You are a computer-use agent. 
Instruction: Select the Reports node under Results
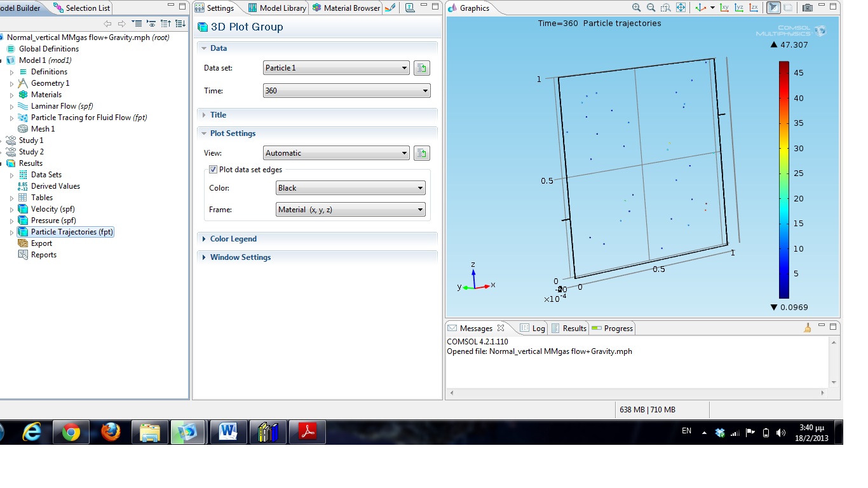coord(44,255)
